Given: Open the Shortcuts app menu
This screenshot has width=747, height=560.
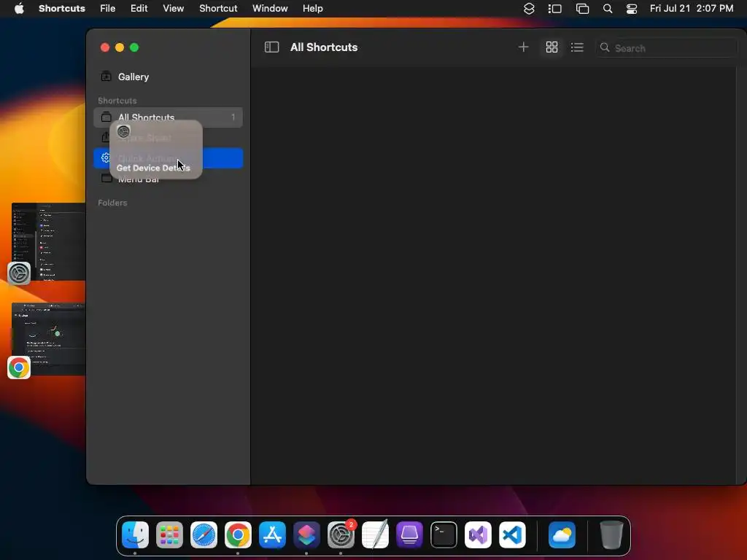Looking at the screenshot, I should click(x=62, y=8).
